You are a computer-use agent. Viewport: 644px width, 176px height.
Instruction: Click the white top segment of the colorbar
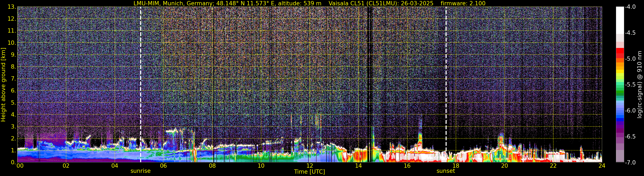620,20
